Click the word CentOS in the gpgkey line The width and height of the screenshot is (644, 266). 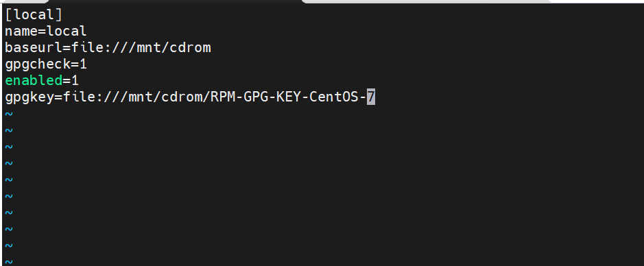click(334, 97)
